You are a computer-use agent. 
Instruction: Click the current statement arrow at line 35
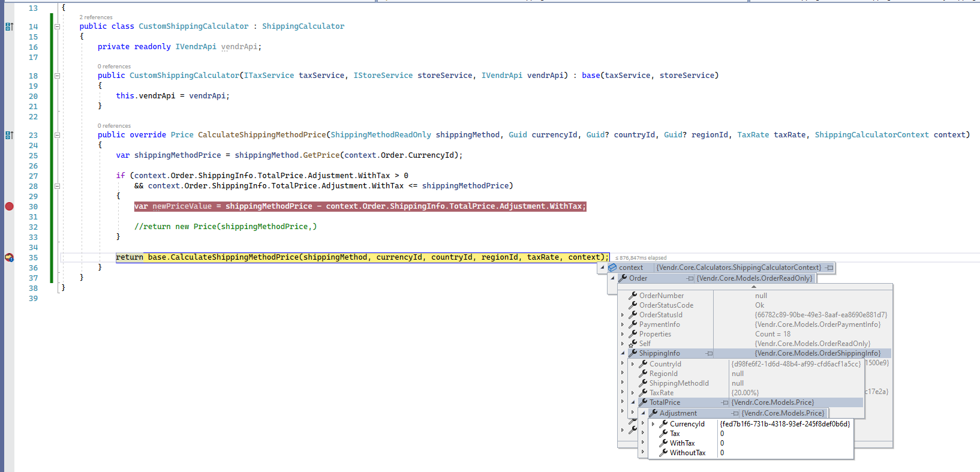click(x=9, y=257)
